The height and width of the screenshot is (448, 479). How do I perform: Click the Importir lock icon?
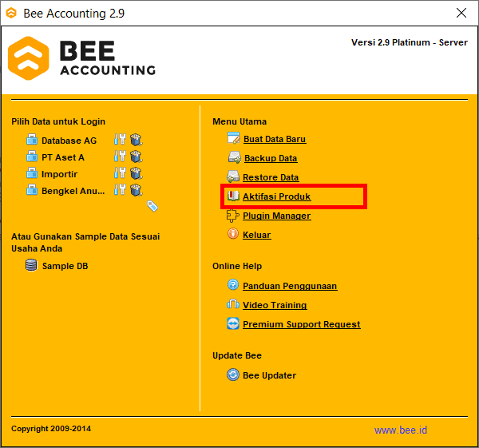pos(32,173)
